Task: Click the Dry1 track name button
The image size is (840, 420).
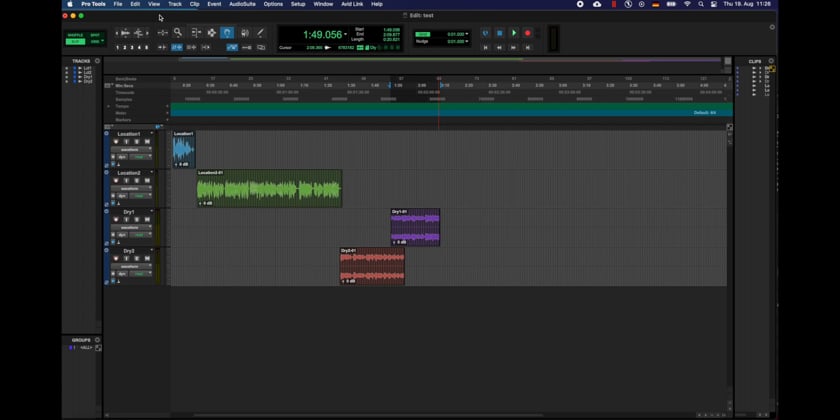Action: click(129, 212)
